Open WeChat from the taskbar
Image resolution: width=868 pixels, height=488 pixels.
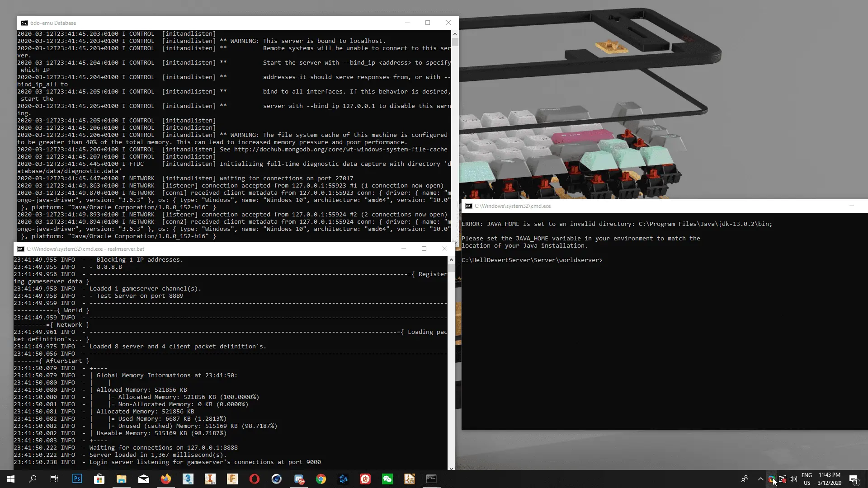(387, 479)
